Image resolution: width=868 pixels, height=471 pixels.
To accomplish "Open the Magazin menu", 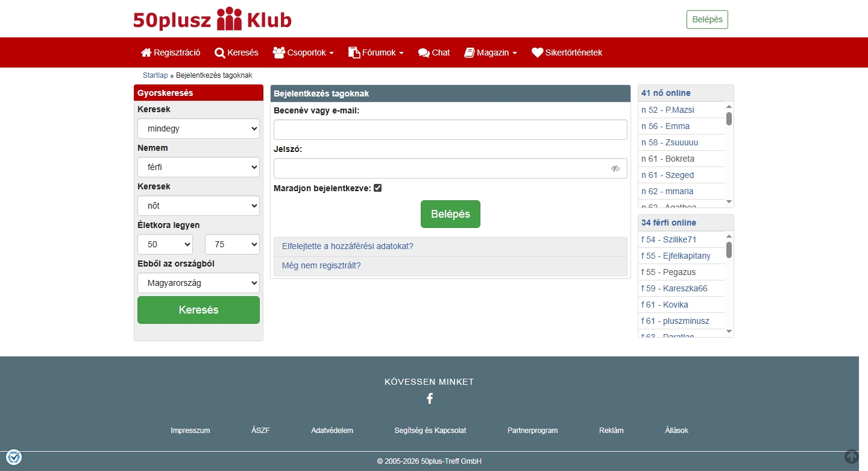I will 491,52.
